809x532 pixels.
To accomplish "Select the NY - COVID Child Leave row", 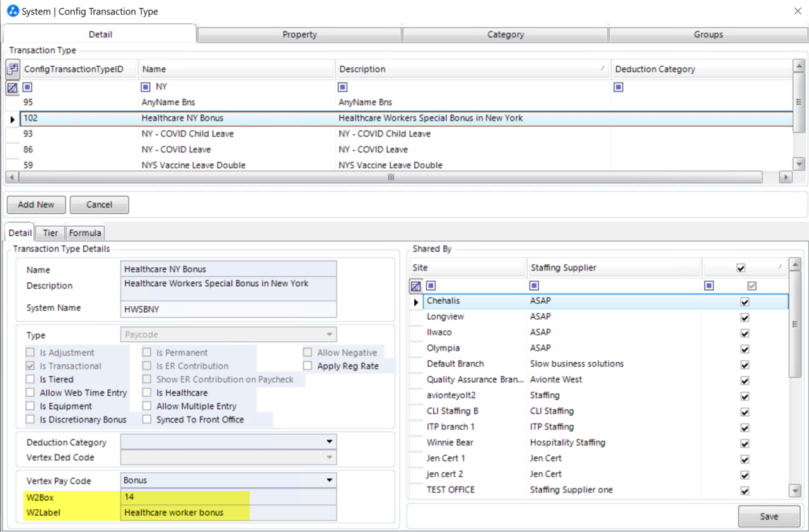I will [406, 134].
